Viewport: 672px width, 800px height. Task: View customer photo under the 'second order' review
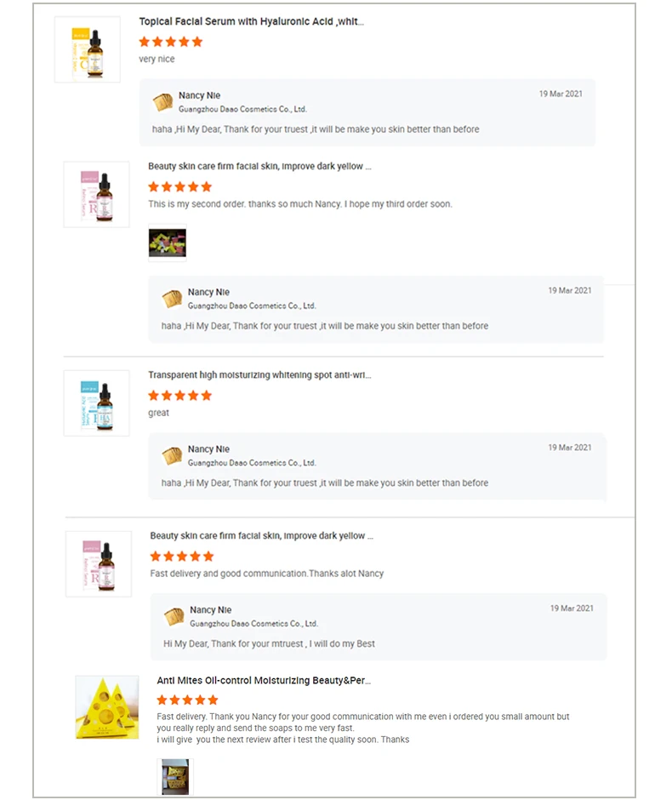(167, 243)
